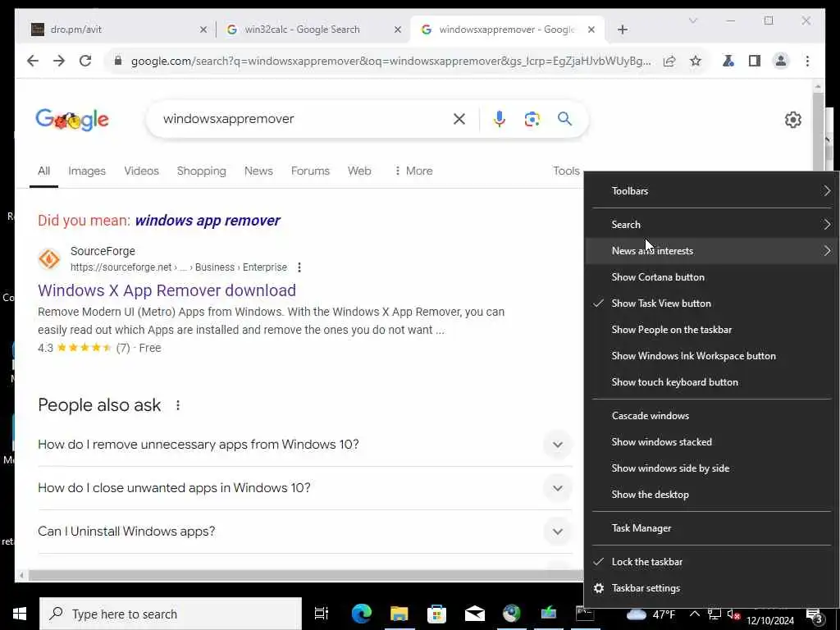
Task: Go back to the previous page
Action: click(33, 61)
